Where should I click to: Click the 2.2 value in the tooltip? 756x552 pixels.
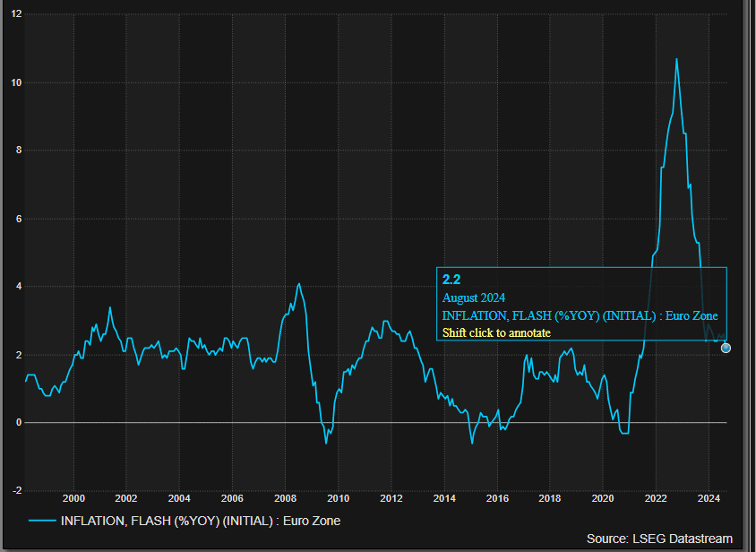451,280
